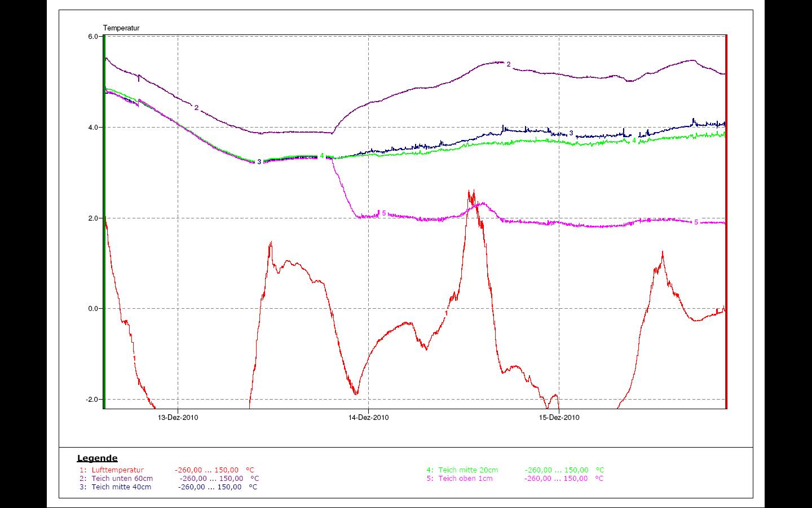Select the Teich unten 60cm legend entry

(122, 478)
